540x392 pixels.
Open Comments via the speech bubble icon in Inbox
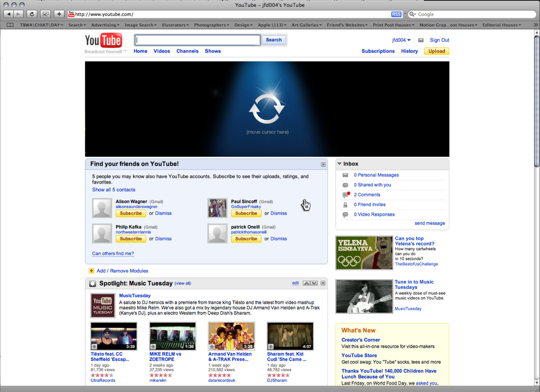345,195
